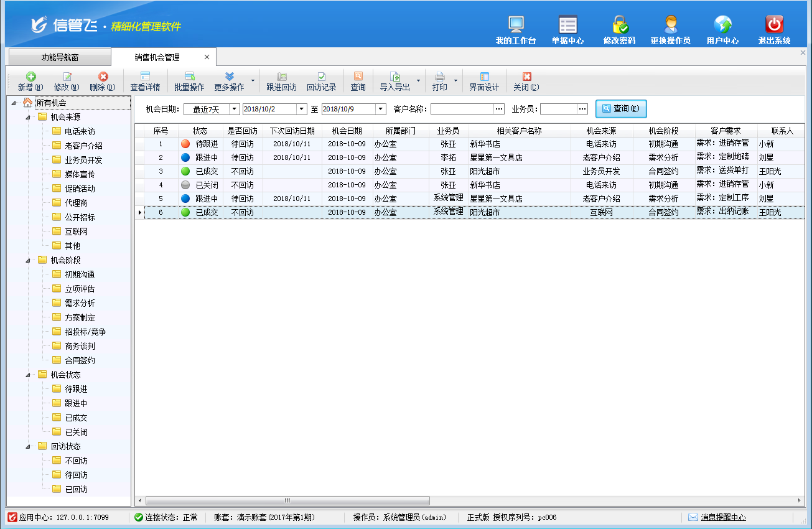This screenshot has height=529, width=812.
Task: Click the 查询 search button in filter bar
Action: [x=621, y=109]
